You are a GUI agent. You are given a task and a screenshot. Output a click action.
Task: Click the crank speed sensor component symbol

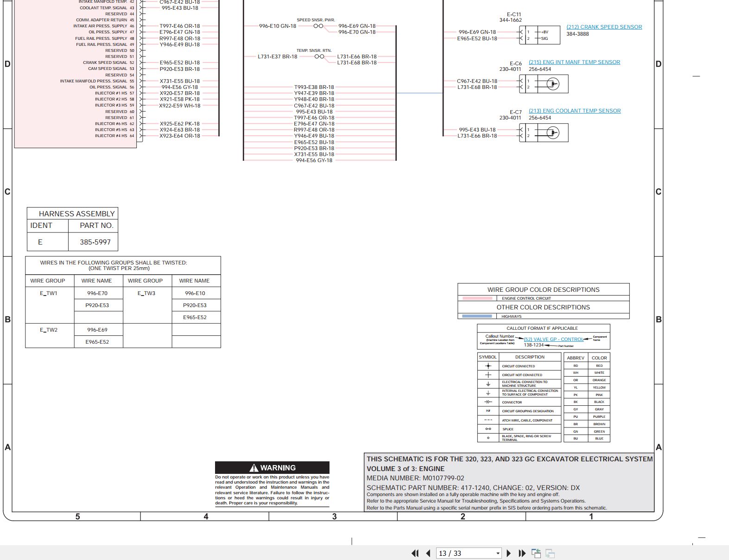pos(539,35)
